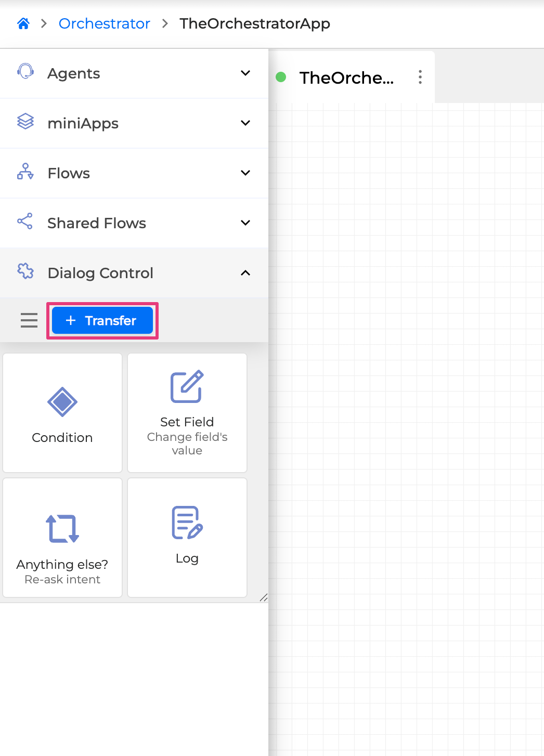Expand the Flows section chevron
Viewport: 544px width, 756px height.
point(245,173)
